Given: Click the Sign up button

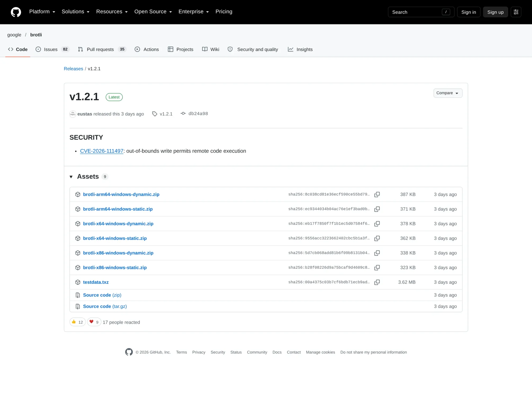Looking at the screenshot, I should tap(495, 12).
